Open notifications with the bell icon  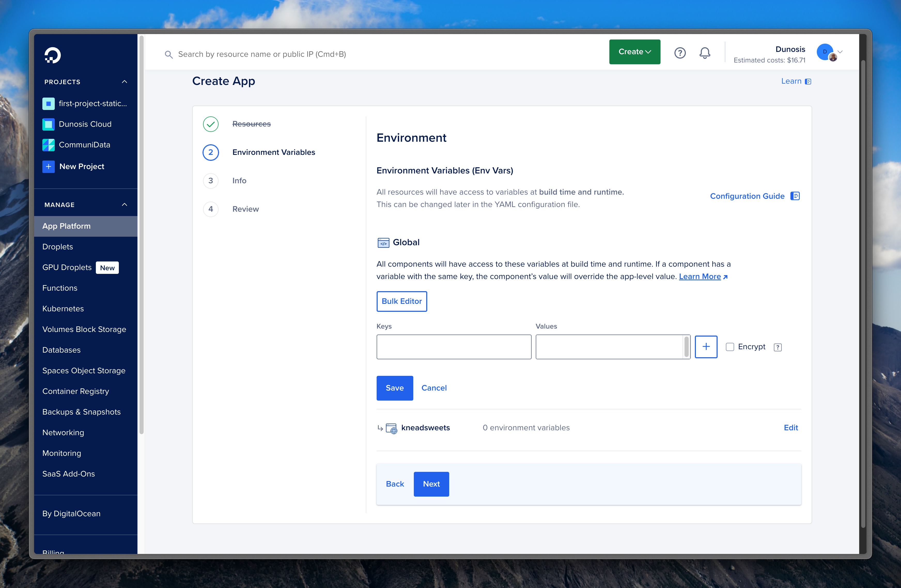[x=704, y=53]
